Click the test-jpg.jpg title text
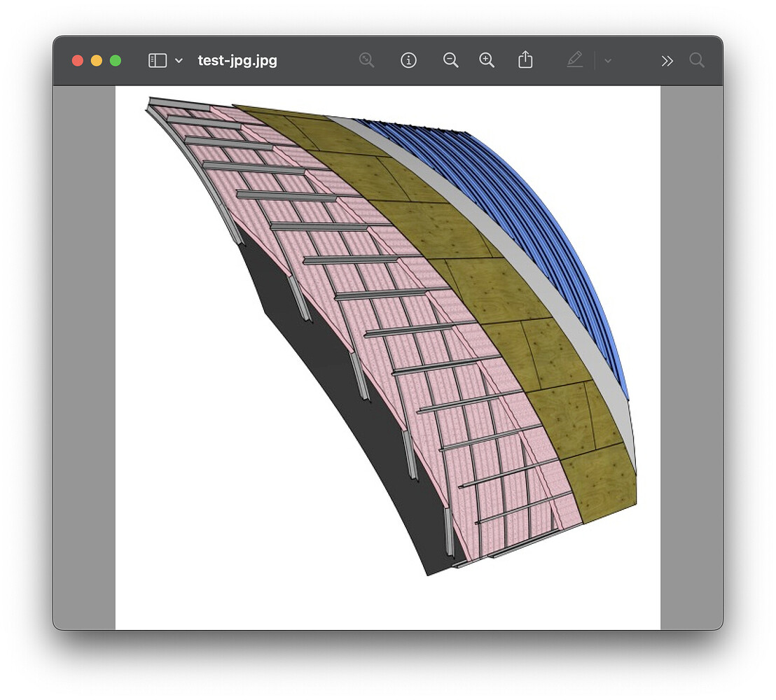The width and height of the screenshot is (776, 700). (x=236, y=61)
